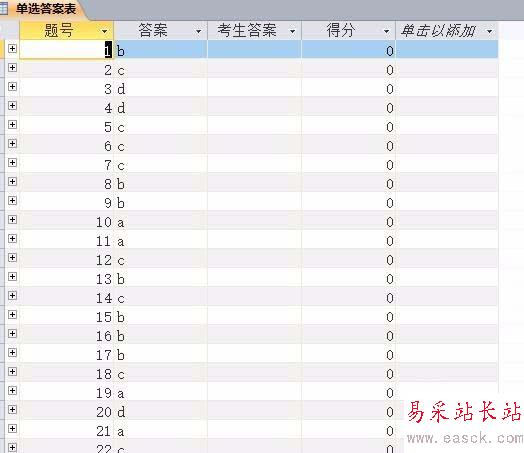The image size is (524, 453).
Task: Expand the subdatasheet for row 16
Action: click(12, 333)
